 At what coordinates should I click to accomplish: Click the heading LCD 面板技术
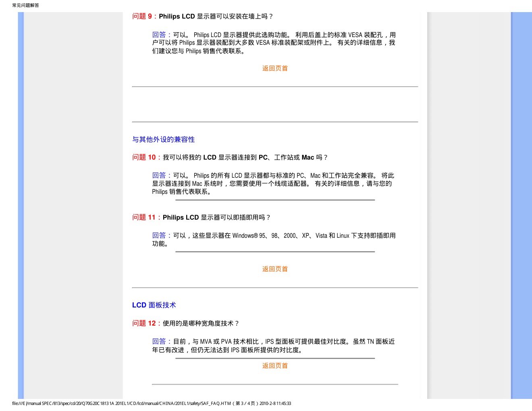pyautogui.click(x=154, y=305)
